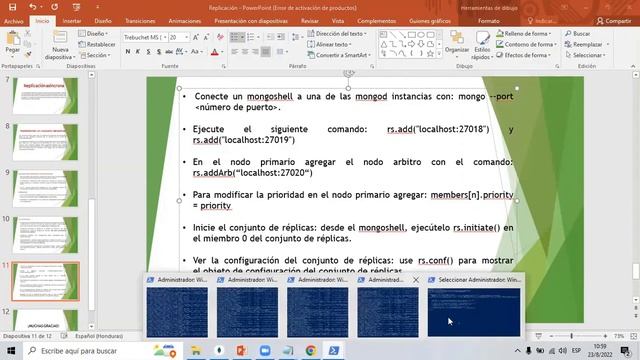Click the Compartir button
The height and width of the screenshot is (360, 640).
[613, 21]
